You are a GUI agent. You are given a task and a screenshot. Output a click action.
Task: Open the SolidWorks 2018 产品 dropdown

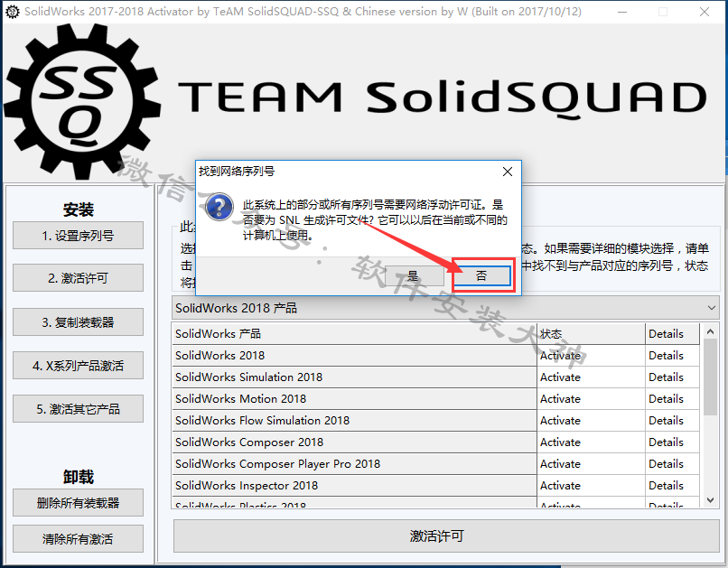tap(445, 308)
